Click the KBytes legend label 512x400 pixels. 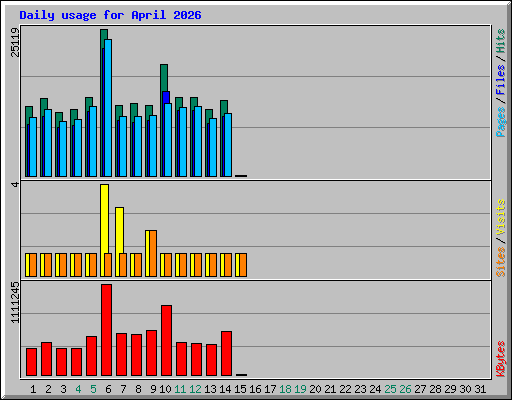coord(500,359)
